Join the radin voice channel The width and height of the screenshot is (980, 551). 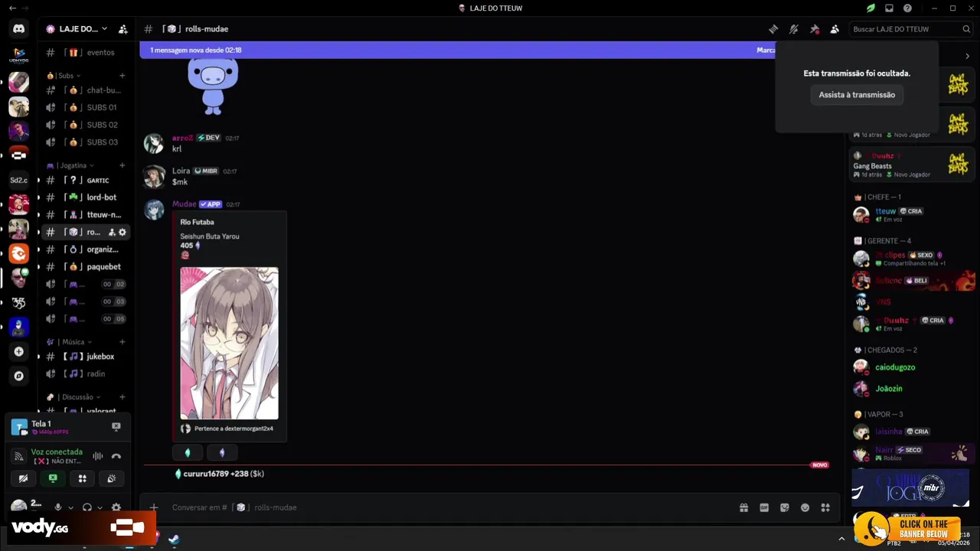87,374
